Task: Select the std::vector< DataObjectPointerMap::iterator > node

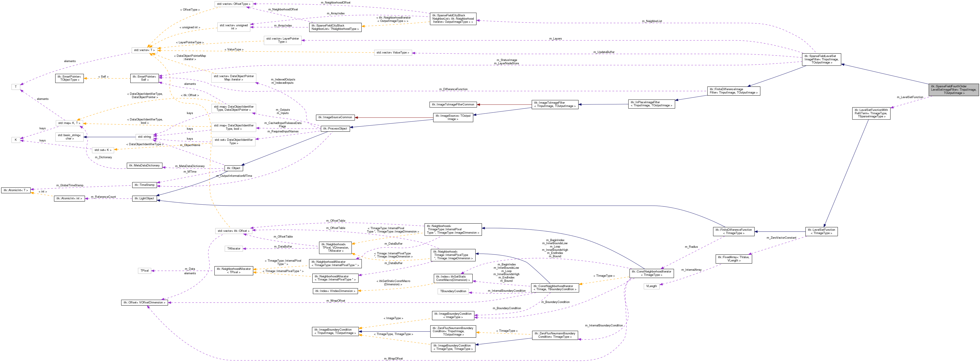Action: (x=233, y=78)
